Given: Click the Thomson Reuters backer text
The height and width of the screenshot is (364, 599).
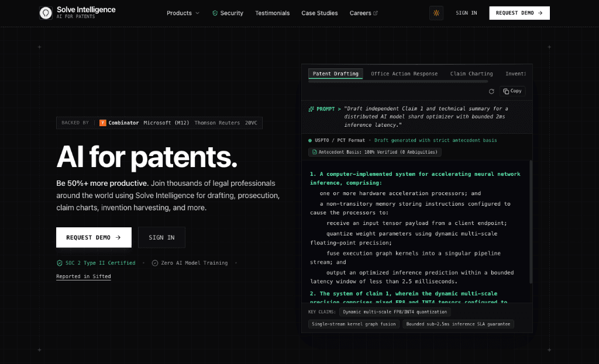Looking at the screenshot, I should coord(217,123).
